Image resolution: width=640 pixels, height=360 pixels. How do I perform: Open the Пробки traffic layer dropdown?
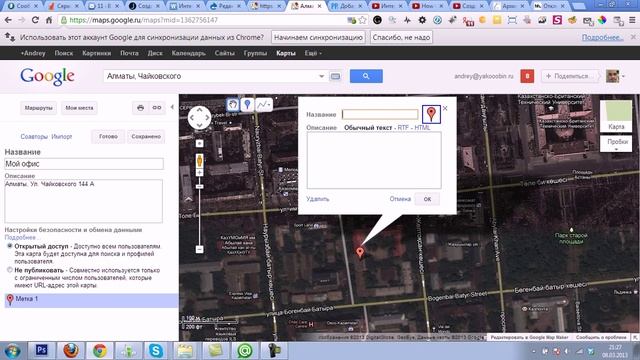pos(616,144)
